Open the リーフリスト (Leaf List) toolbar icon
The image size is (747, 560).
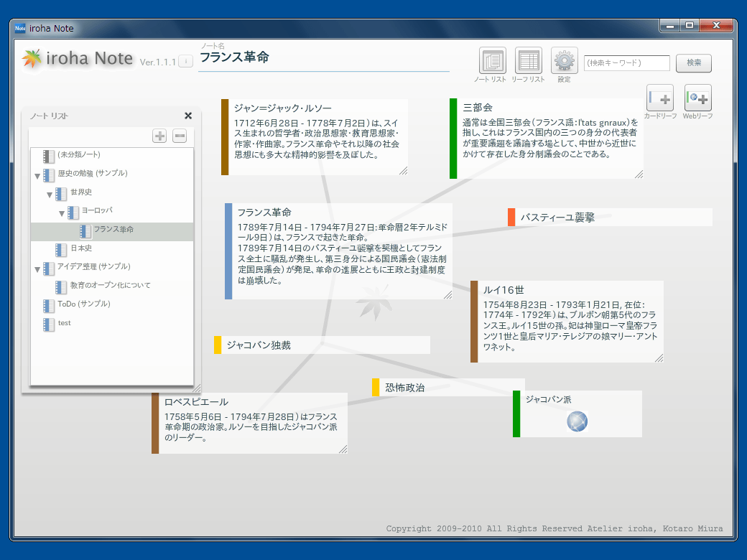[529, 61]
